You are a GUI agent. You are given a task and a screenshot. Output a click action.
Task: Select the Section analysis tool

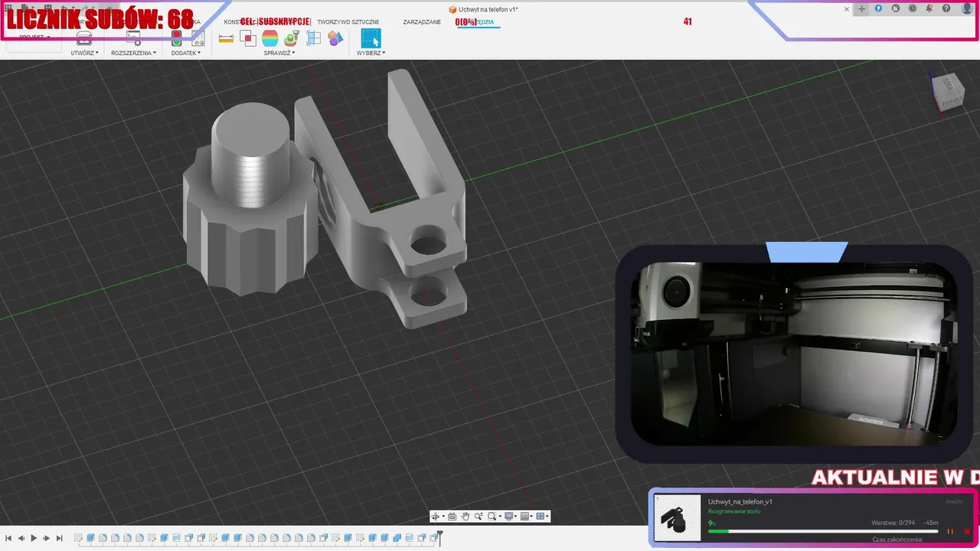(313, 38)
